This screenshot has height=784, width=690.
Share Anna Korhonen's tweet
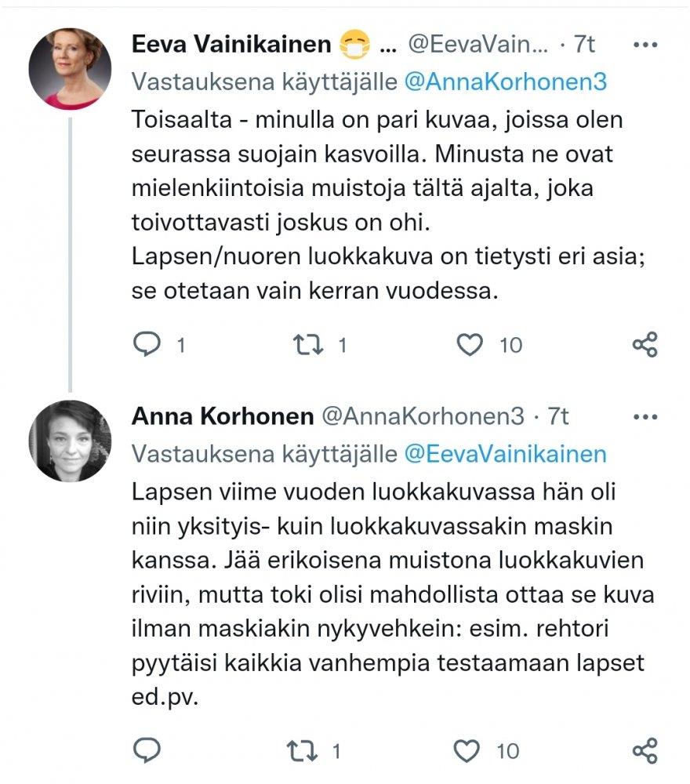tap(645, 751)
